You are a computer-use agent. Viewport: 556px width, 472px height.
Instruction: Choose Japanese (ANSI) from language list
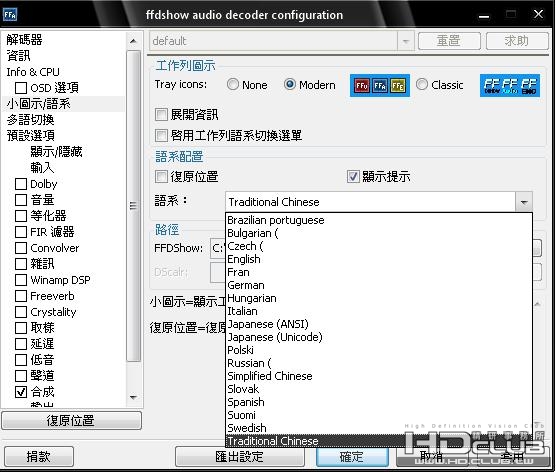(379, 324)
